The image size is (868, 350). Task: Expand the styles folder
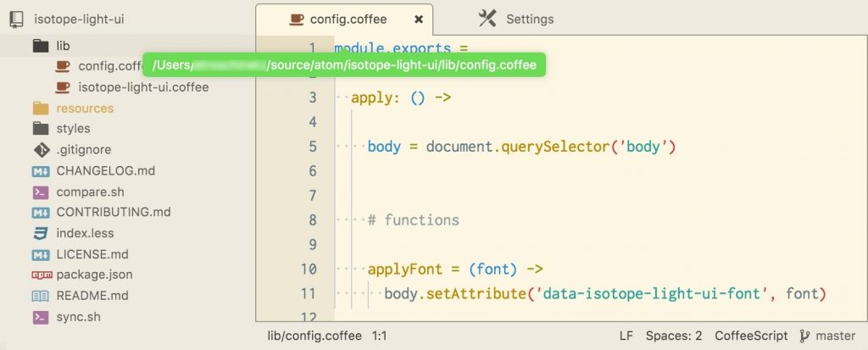click(73, 129)
